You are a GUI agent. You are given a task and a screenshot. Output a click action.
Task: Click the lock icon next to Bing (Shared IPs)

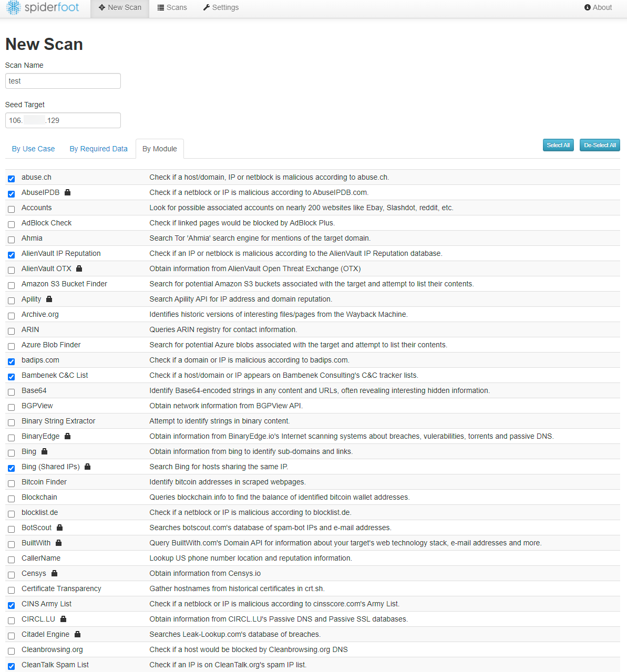(87, 467)
